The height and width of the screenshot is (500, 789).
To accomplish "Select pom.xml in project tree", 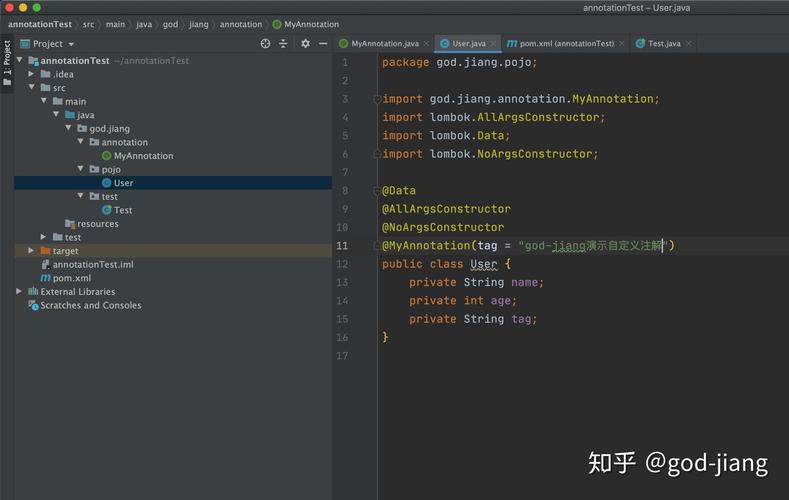I will click(x=72, y=278).
